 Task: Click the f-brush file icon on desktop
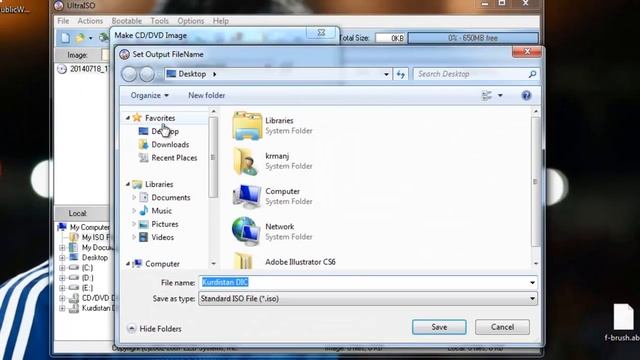[623, 317]
